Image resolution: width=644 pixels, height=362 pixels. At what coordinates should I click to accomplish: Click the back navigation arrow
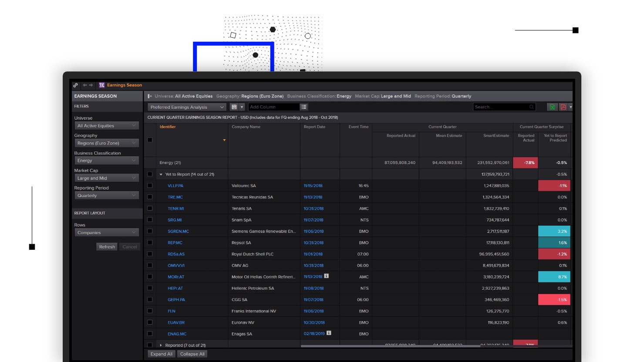85,85
